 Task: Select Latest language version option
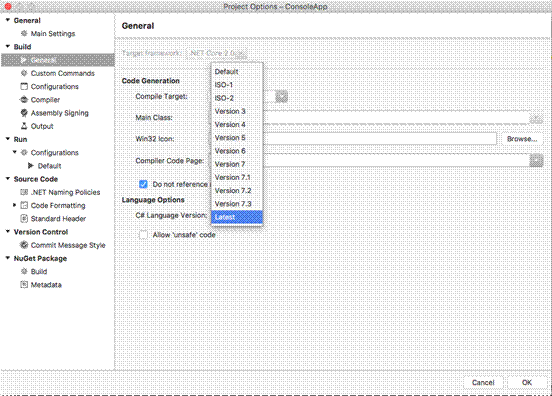point(237,217)
